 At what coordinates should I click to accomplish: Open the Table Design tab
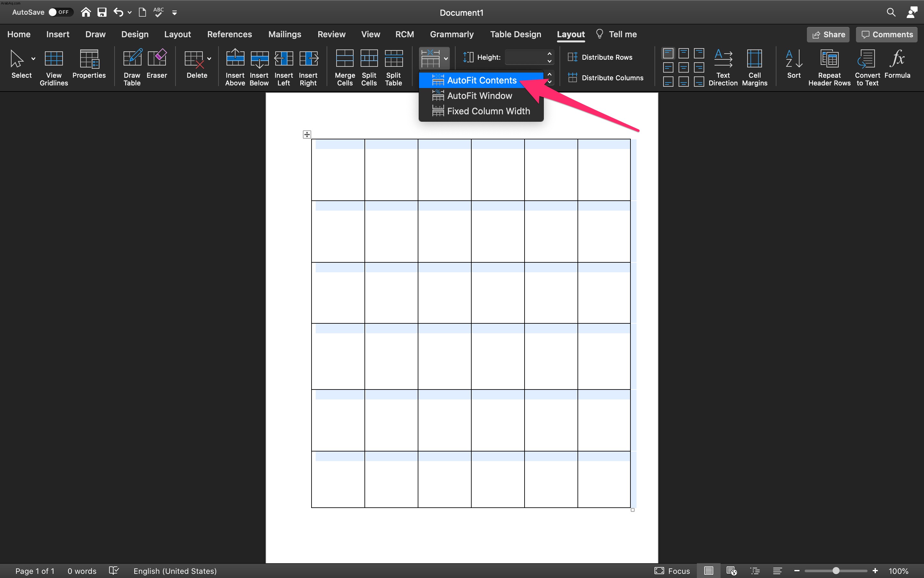tap(516, 34)
